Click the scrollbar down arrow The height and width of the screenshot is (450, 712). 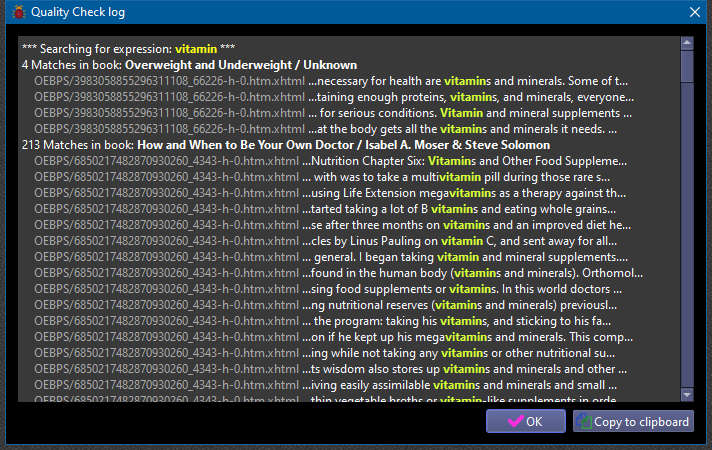click(x=687, y=395)
